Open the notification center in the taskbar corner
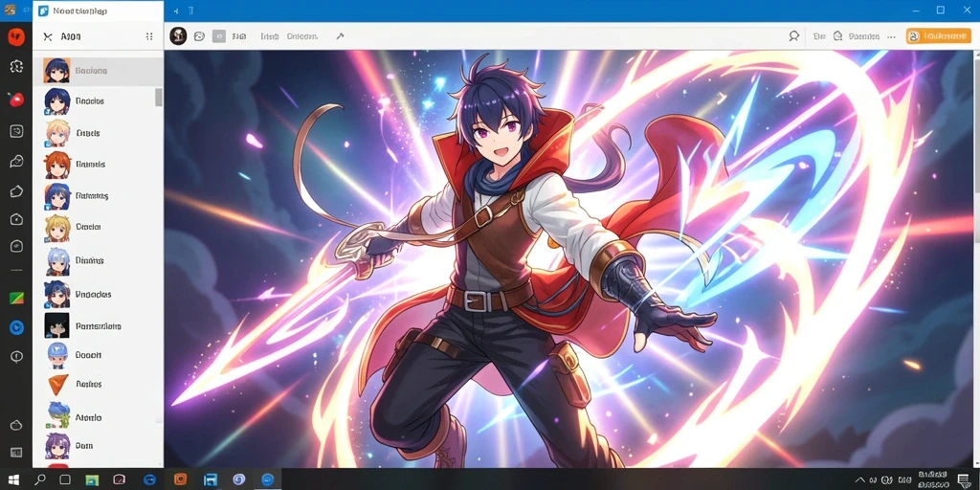The image size is (980, 490). (x=963, y=480)
